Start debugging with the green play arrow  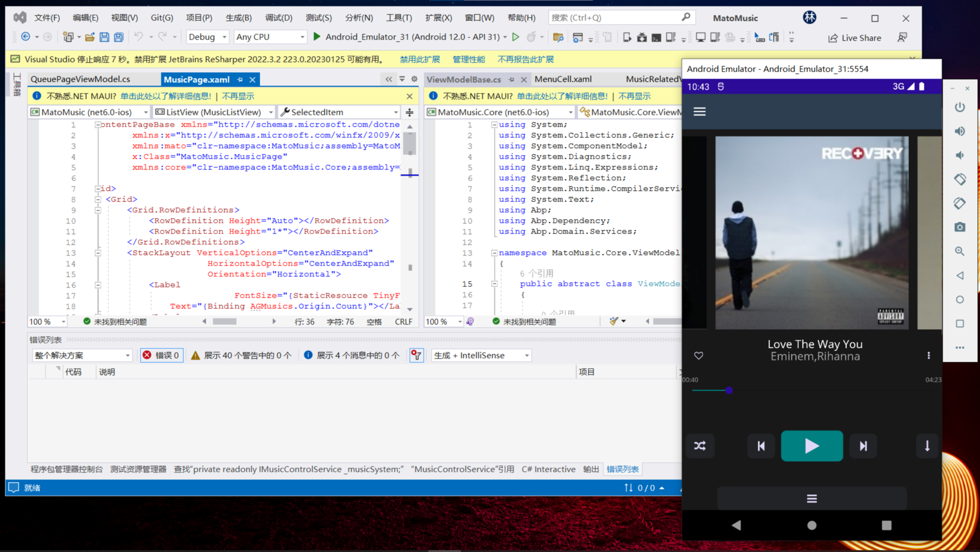[317, 36]
